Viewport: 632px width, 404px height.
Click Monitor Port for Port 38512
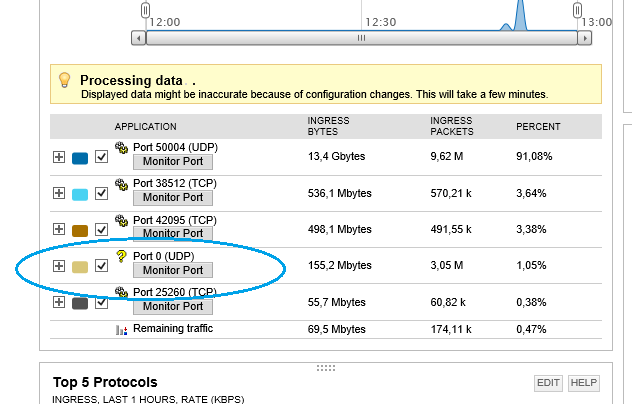(173, 198)
